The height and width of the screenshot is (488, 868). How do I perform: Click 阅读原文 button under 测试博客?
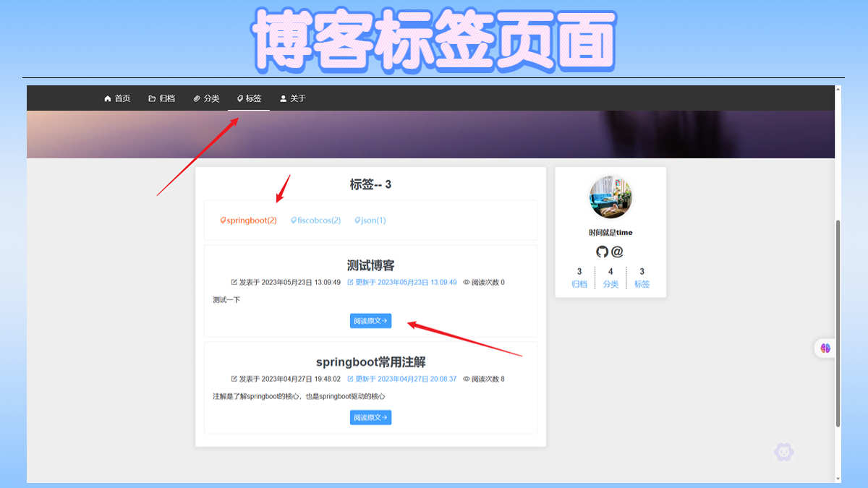click(x=370, y=320)
